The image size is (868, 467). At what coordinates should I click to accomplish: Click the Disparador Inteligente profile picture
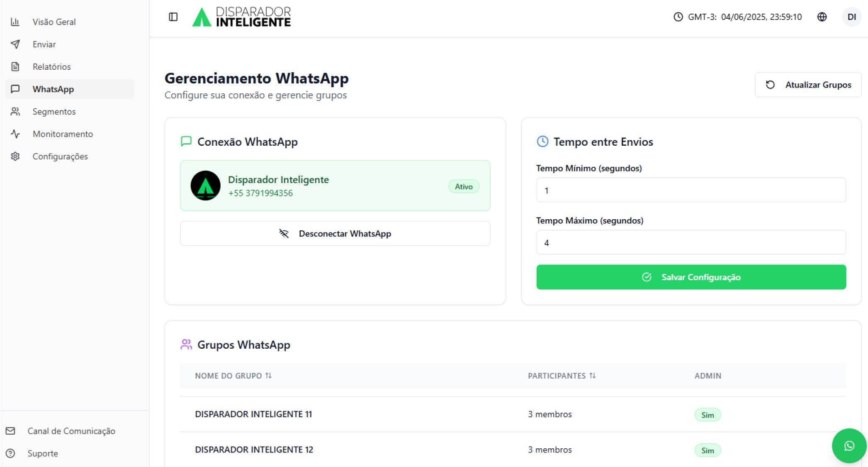click(x=206, y=186)
